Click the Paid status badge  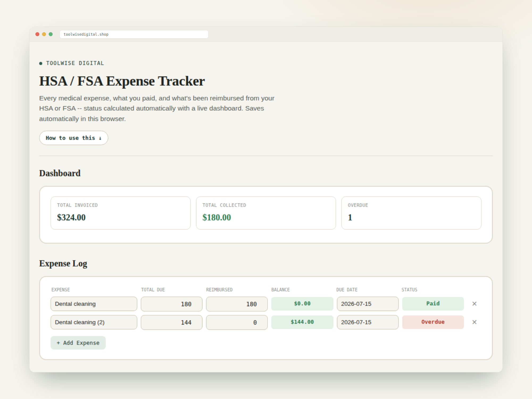point(433,304)
